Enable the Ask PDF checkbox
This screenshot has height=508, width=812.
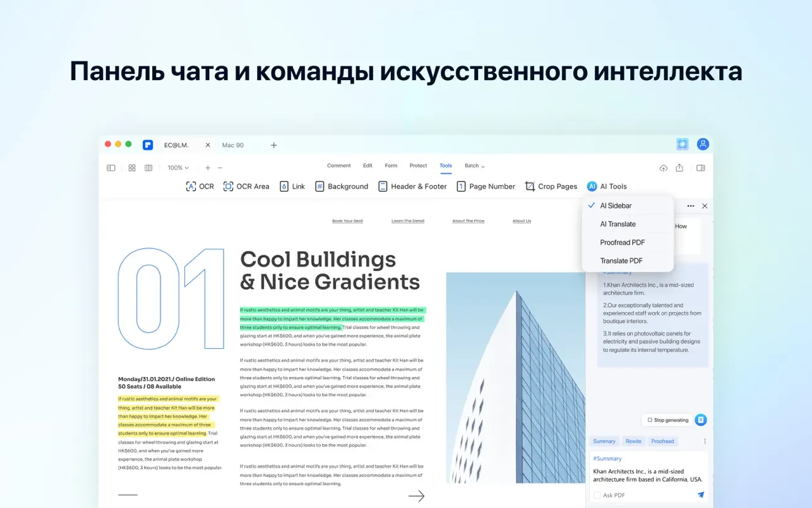pyautogui.click(x=597, y=495)
